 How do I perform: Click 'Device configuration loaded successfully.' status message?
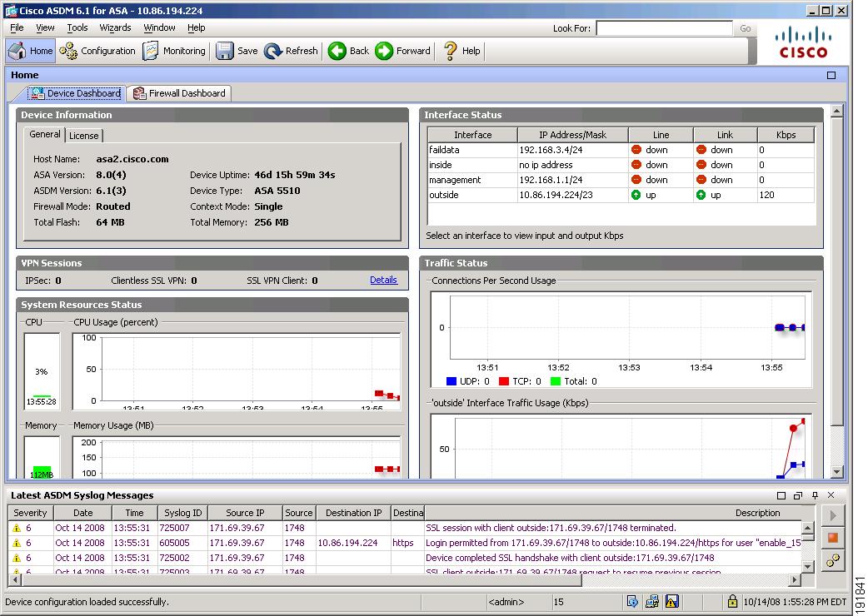[87, 602]
